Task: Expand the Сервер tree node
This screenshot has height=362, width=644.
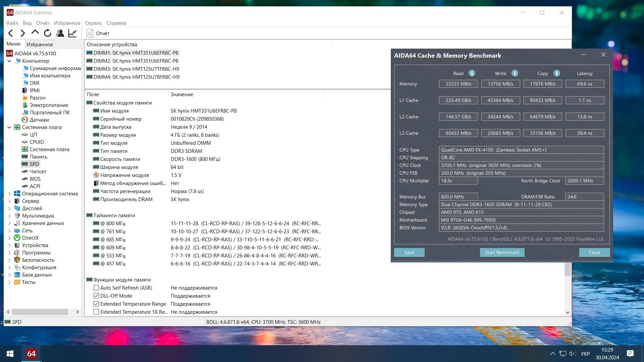Action: [9, 201]
